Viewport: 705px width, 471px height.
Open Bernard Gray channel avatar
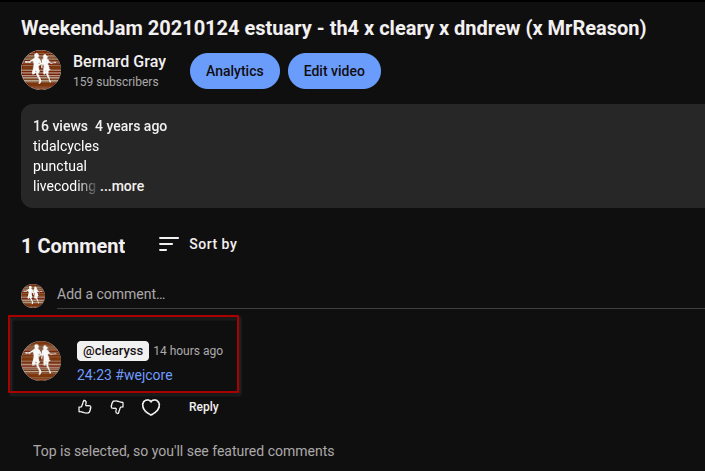point(41,70)
